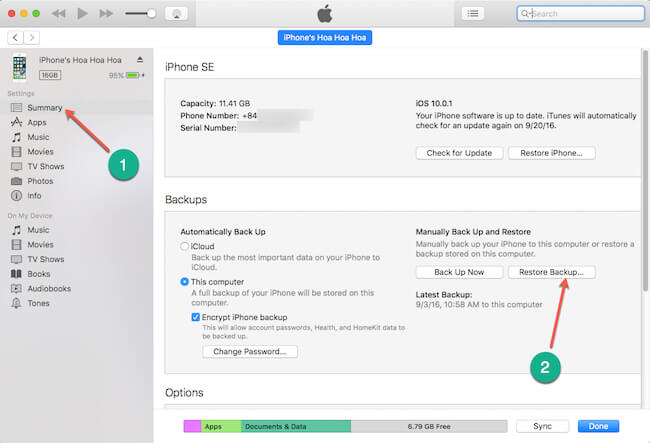Image resolution: width=650 pixels, height=443 pixels.
Task: Click the rewind playback button
Action: pyautogui.click(x=58, y=14)
